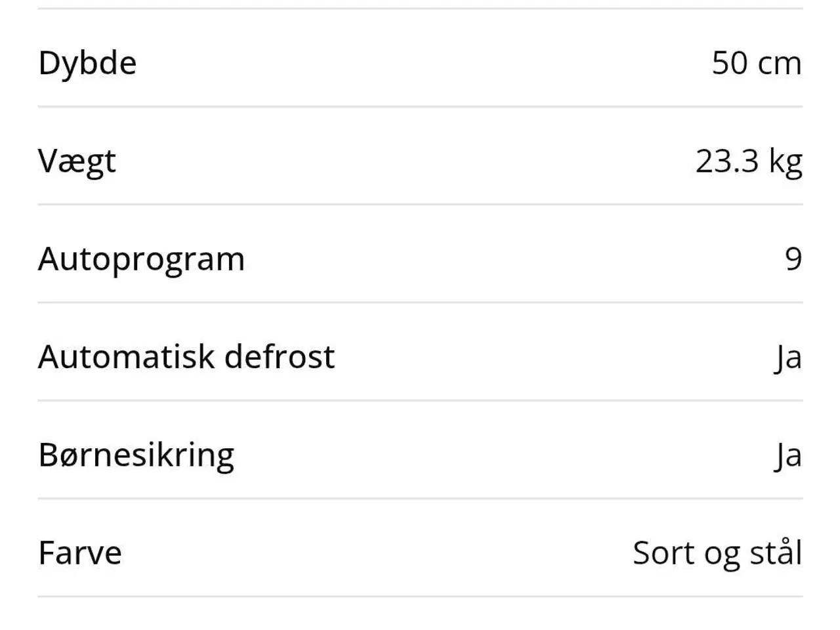Click the word defrost
840x630 pixels.
pyautogui.click(x=280, y=357)
